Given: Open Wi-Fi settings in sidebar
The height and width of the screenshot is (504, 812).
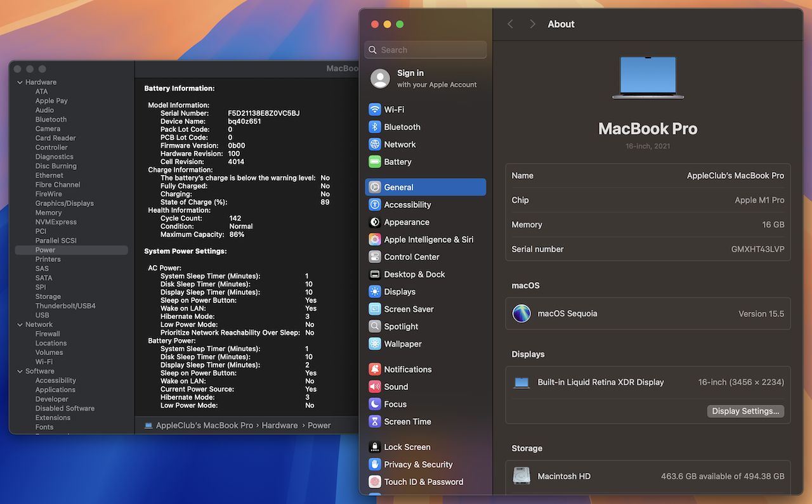Looking at the screenshot, I should (x=426, y=110).
